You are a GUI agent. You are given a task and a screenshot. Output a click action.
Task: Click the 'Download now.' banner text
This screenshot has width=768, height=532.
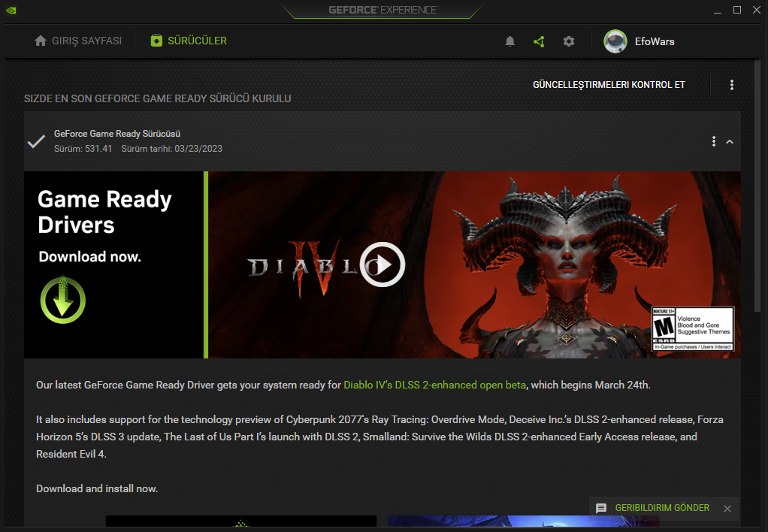[x=90, y=257]
